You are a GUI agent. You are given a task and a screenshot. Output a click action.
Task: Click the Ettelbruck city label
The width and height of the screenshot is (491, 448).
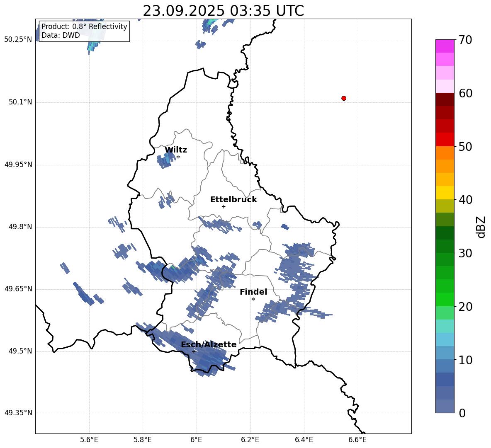point(233,200)
